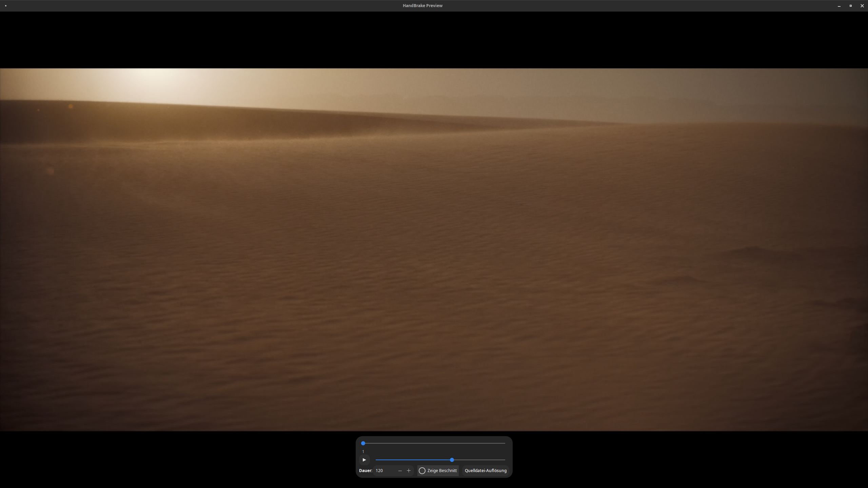Viewport: 868px width, 488px height.
Task: Click the HandBrake Preview title text
Action: click(422, 6)
